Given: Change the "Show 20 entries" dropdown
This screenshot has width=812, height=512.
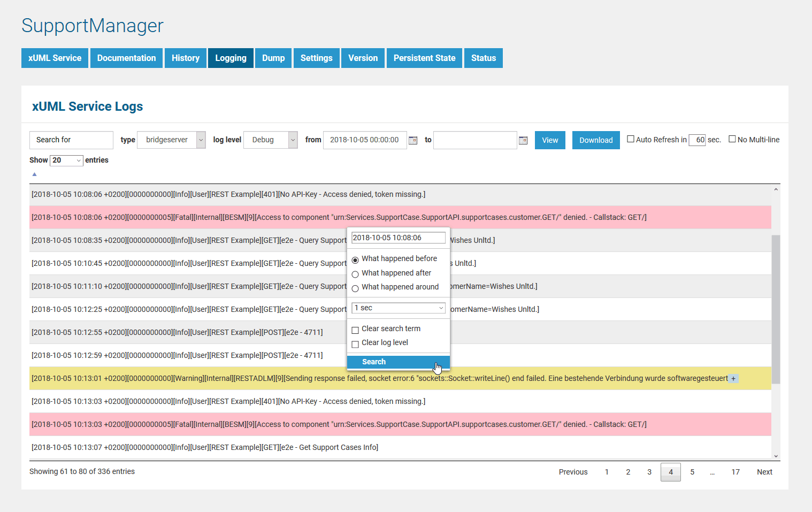Looking at the screenshot, I should (66, 160).
